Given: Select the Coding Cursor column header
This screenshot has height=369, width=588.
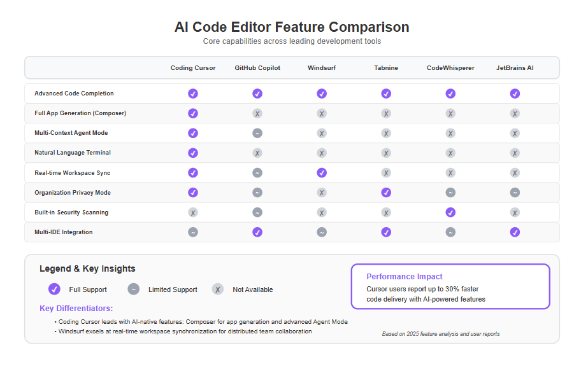Looking at the screenshot, I should 193,68.
